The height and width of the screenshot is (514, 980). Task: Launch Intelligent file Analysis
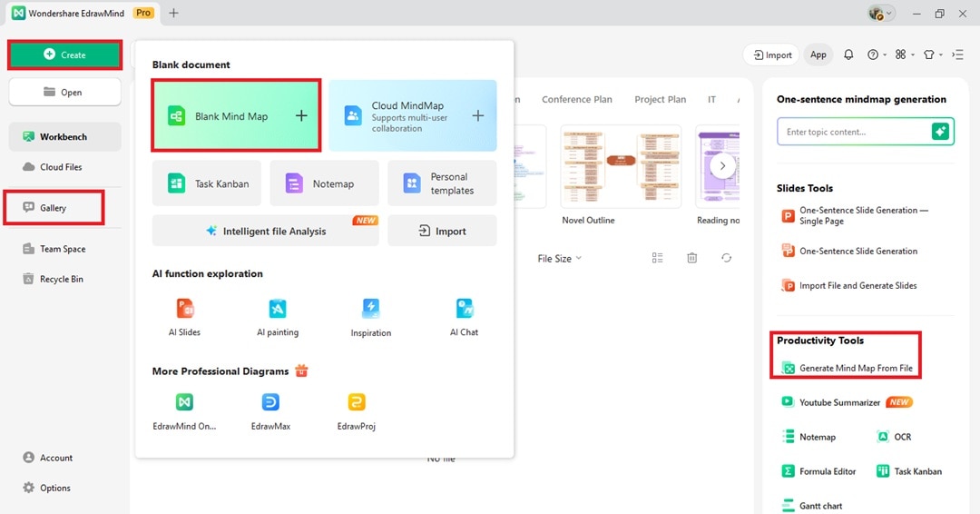(x=266, y=231)
